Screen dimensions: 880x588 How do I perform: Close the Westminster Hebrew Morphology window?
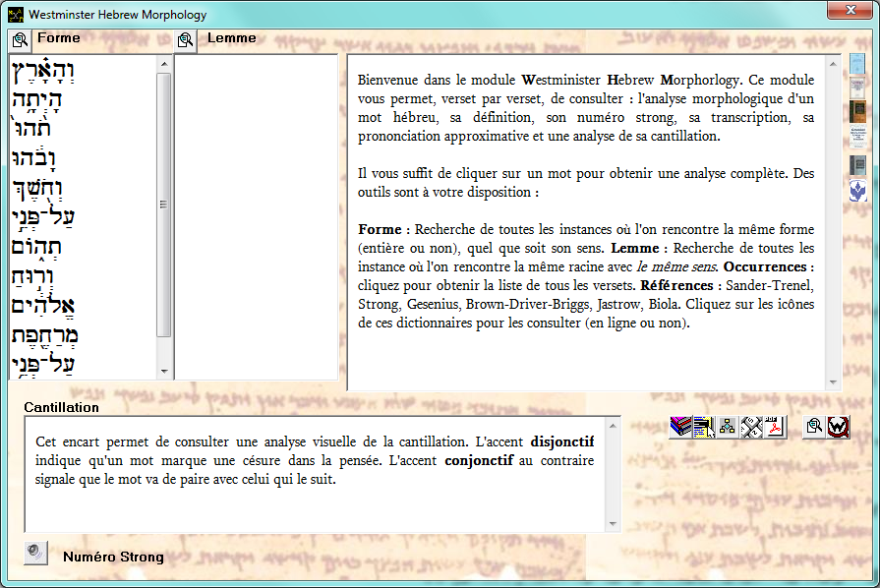pos(851,10)
